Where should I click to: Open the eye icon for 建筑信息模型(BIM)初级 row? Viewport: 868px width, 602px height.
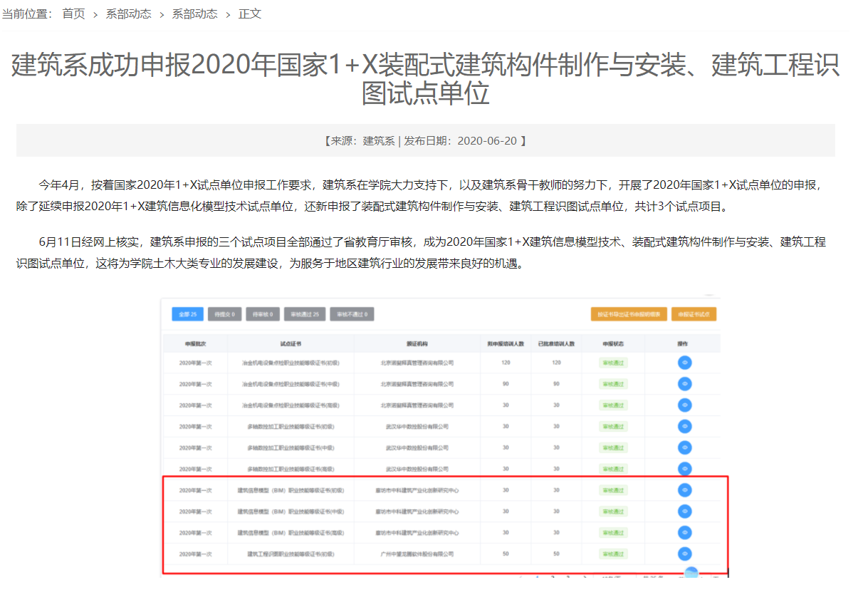pos(685,490)
